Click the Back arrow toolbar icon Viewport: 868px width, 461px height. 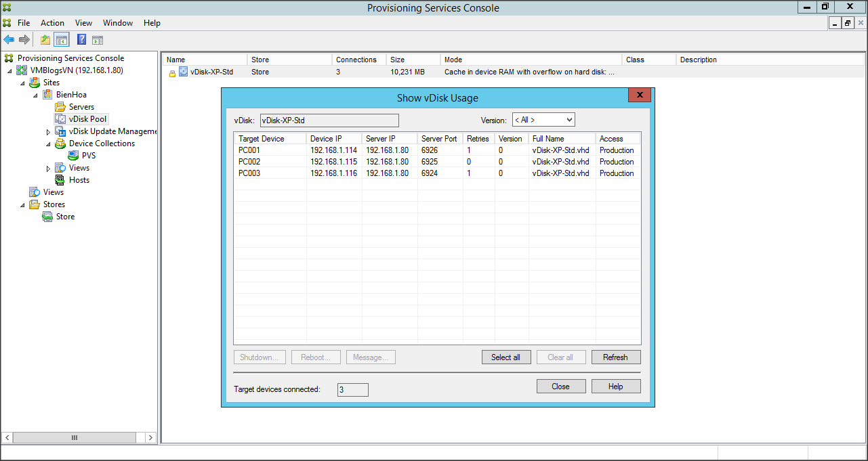tap(9, 40)
